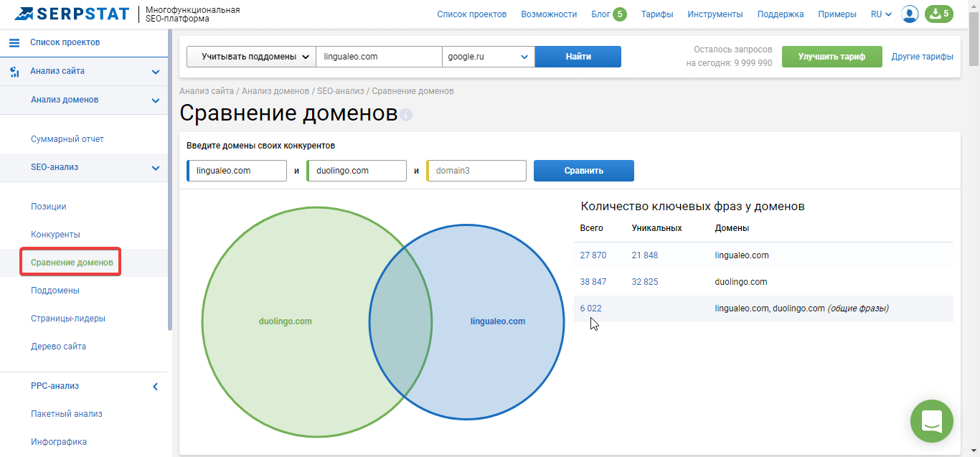Expand the Анализ сайта section chevron

coord(155,72)
